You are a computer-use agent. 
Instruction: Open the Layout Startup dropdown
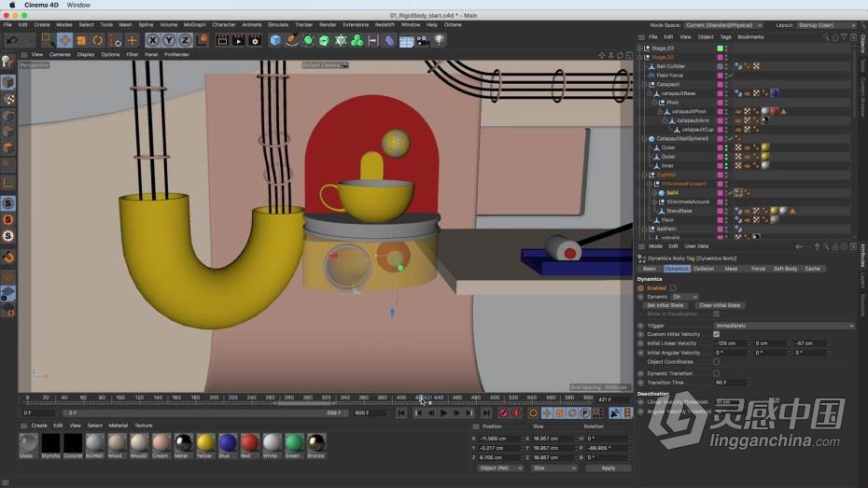pos(827,25)
